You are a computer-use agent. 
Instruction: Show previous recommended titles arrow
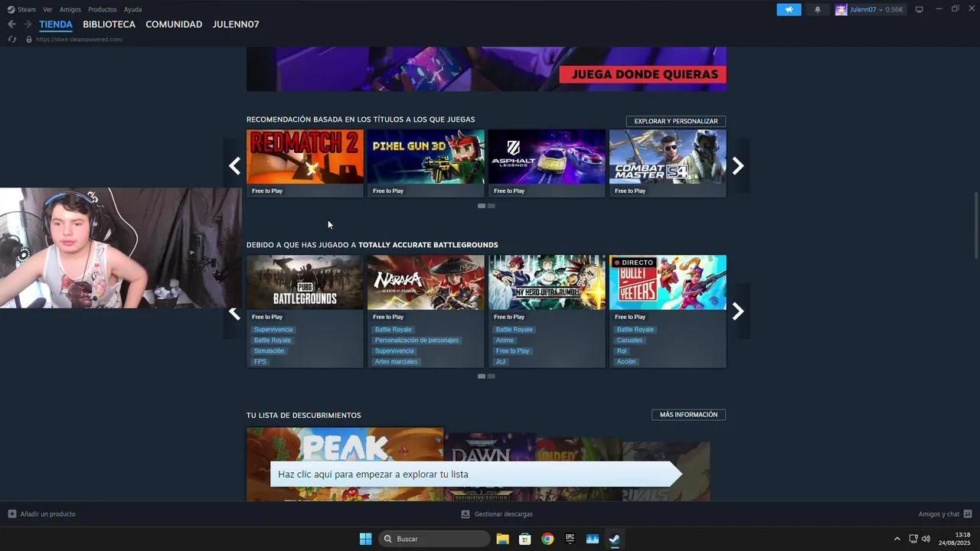pyautogui.click(x=234, y=165)
